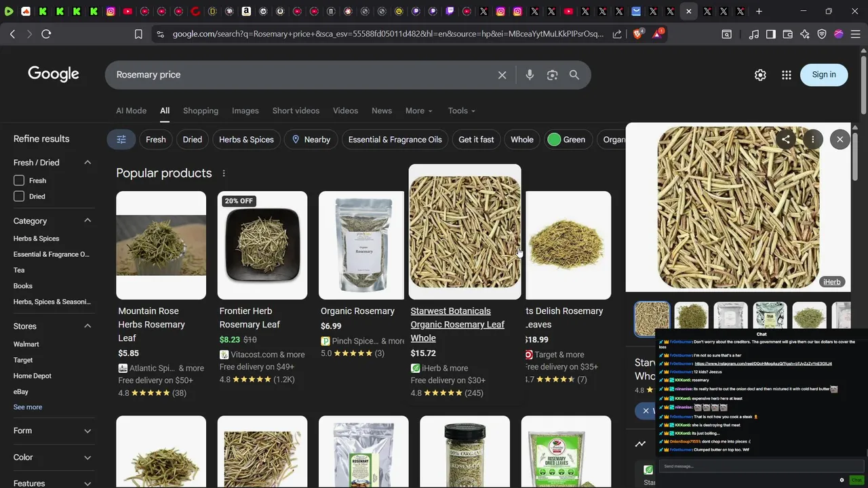Close the product preview panel
Image resolution: width=868 pixels, height=488 pixels.
840,139
